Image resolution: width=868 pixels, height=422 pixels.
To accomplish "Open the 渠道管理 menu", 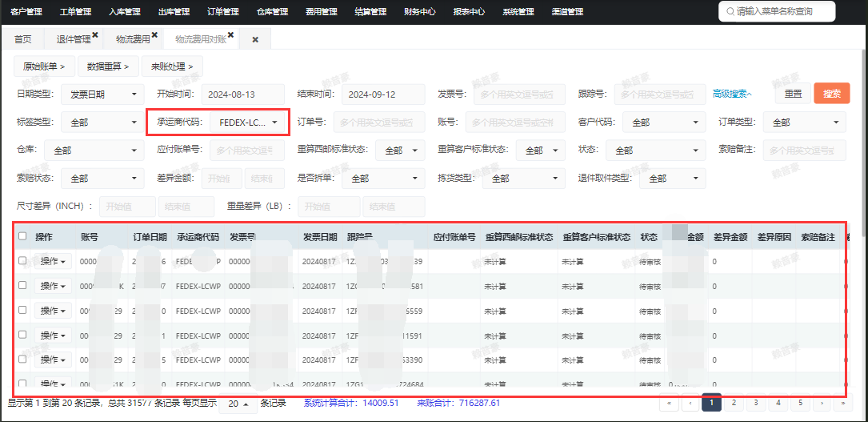I will [x=567, y=12].
